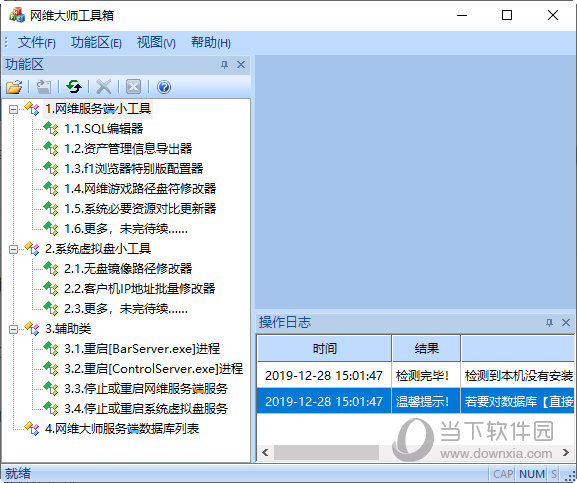
Task: Click icon beside 2.1.无盘镜像路径修改器
Action: pyautogui.click(x=51, y=268)
